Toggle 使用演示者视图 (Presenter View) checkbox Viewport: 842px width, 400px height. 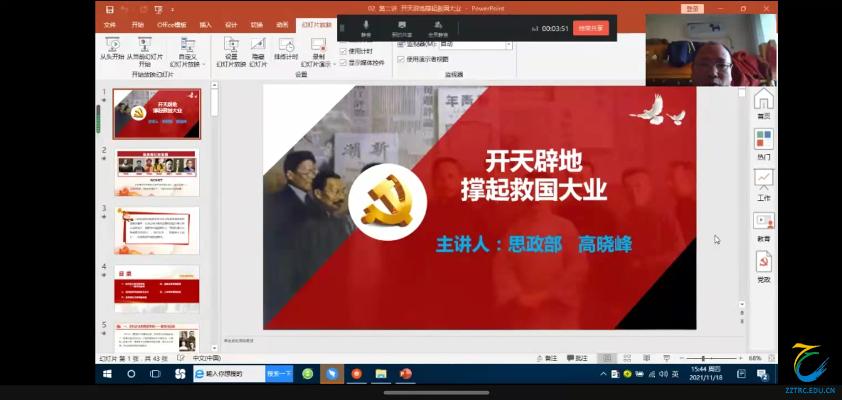pos(401,59)
